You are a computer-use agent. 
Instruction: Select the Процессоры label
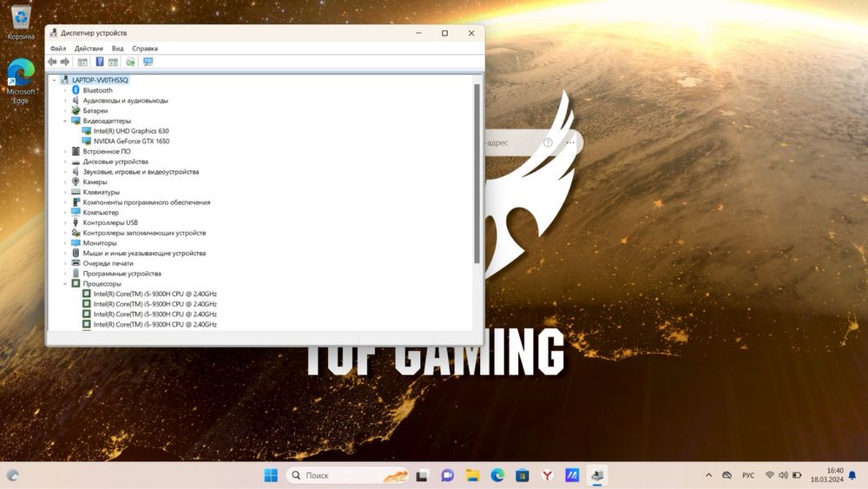(102, 283)
